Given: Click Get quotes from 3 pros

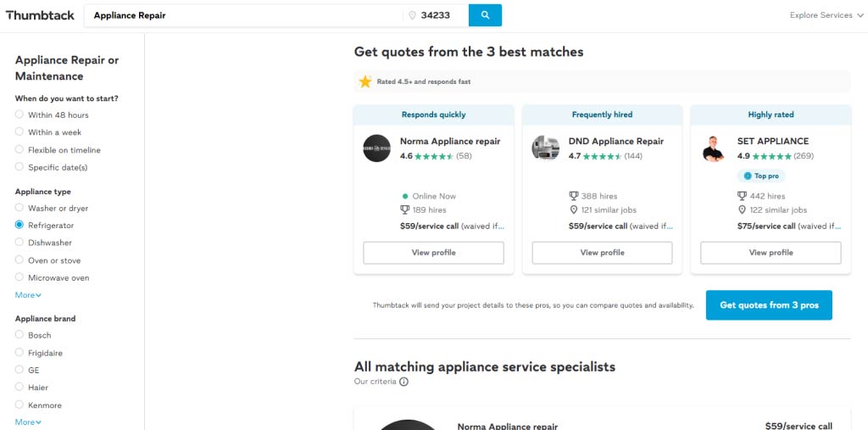Looking at the screenshot, I should coord(769,305).
